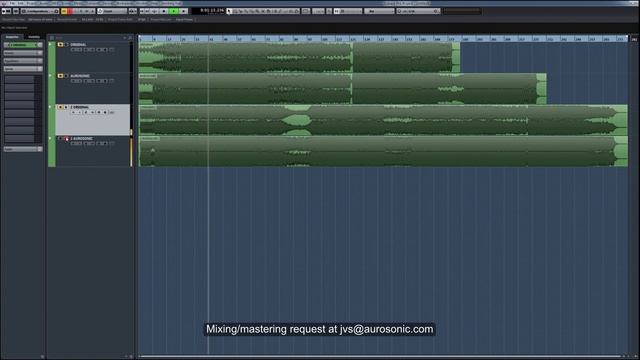Click the horizontal scrollbar below the timeline
Screen dimensions: 640x360
[380, 356]
